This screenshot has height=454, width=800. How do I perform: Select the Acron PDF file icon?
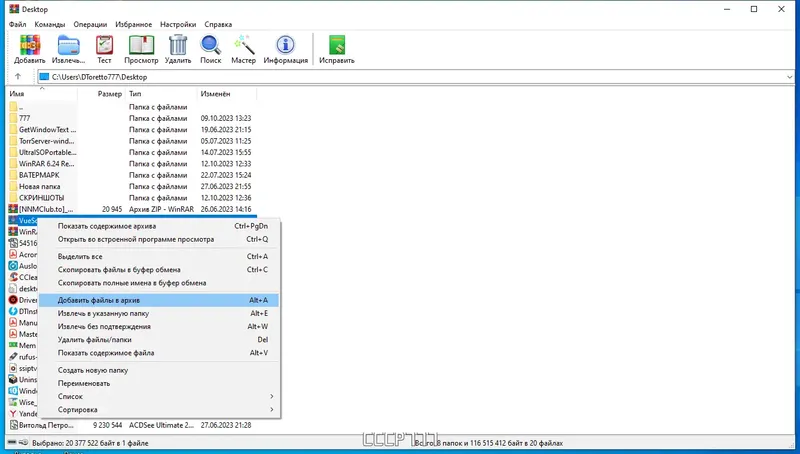pyautogui.click(x=13, y=255)
